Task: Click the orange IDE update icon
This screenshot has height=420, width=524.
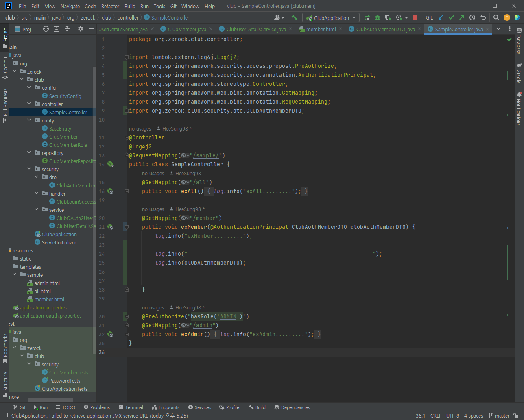Action: coord(507,17)
